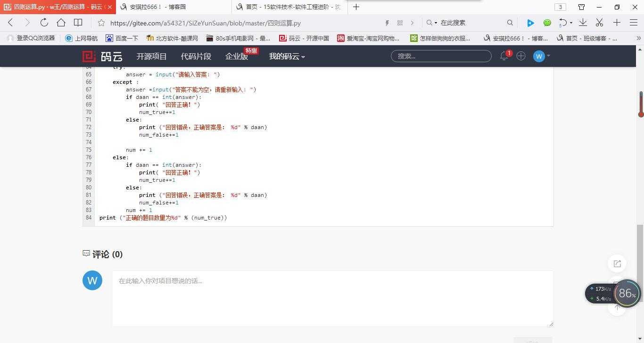The width and height of the screenshot is (644, 343).
Task: Bookmark this page with the star icon
Action: (x=101, y=23)
